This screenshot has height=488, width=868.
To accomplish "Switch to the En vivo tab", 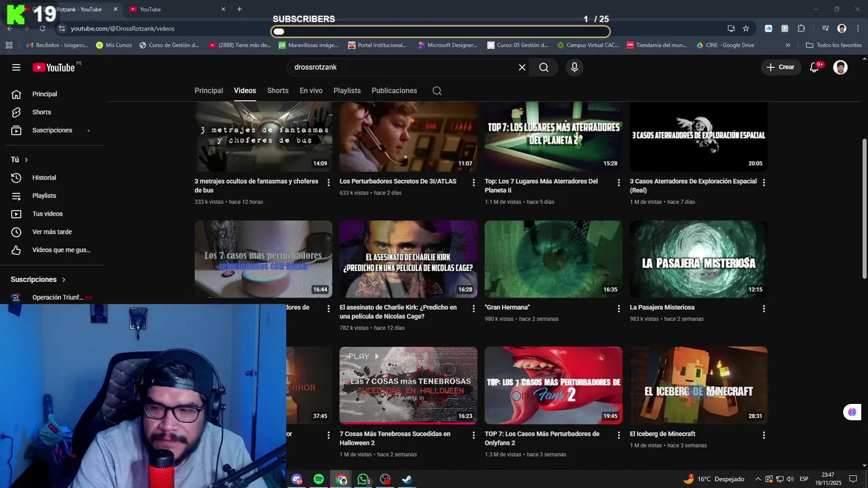I will pyautogui.click(x=311, y=91).
